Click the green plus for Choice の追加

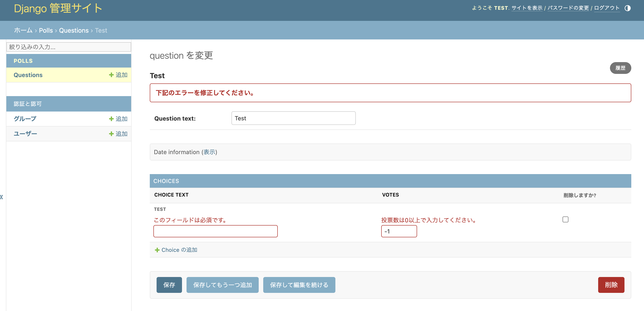click(x=157, y=250)
